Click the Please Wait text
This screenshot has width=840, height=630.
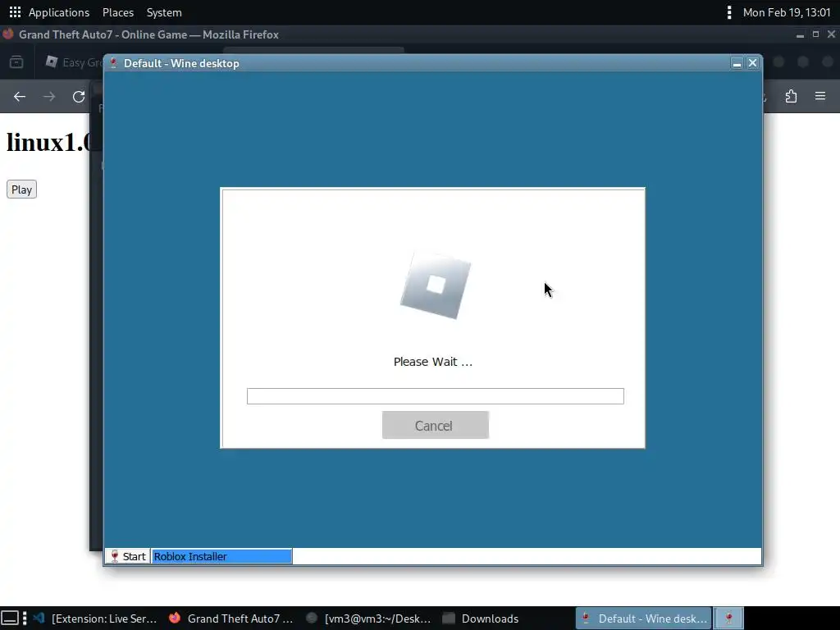433,362
